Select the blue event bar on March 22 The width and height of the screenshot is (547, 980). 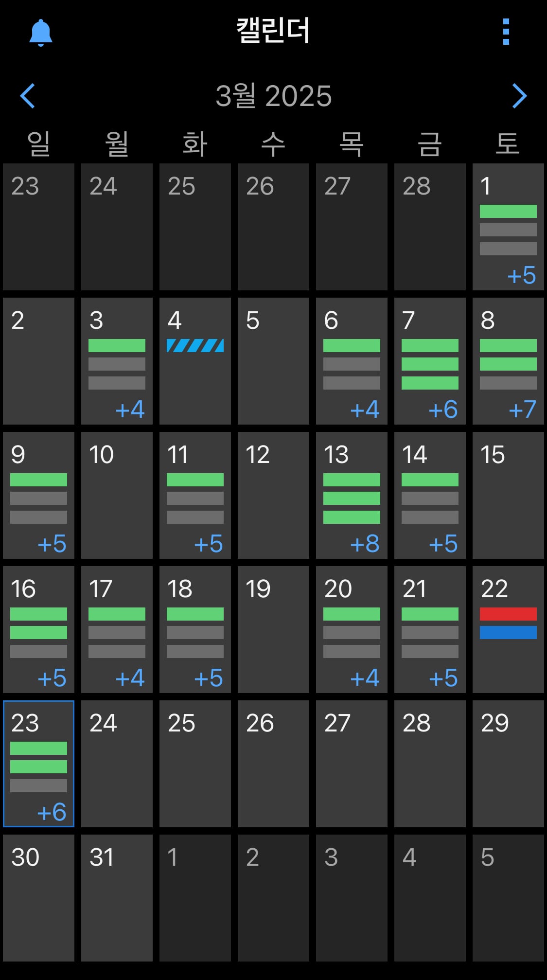[508, 632]
